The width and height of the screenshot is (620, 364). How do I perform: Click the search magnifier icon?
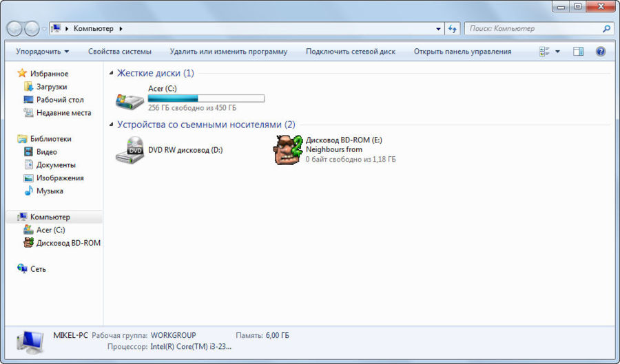click(606, 29)
